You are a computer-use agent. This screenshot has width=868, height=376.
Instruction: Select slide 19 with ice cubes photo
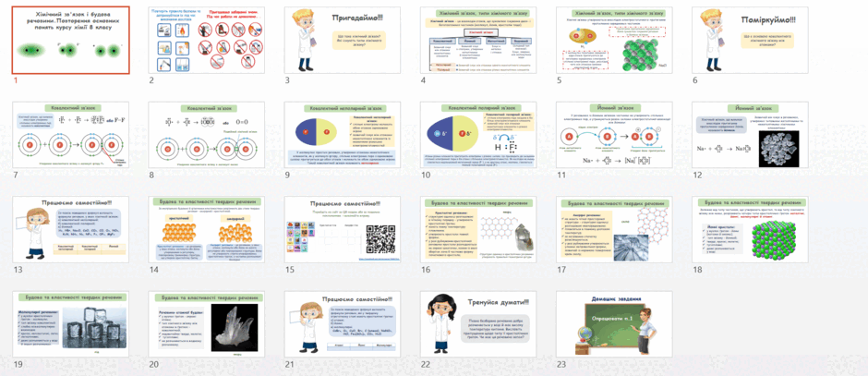click(71, 324)
